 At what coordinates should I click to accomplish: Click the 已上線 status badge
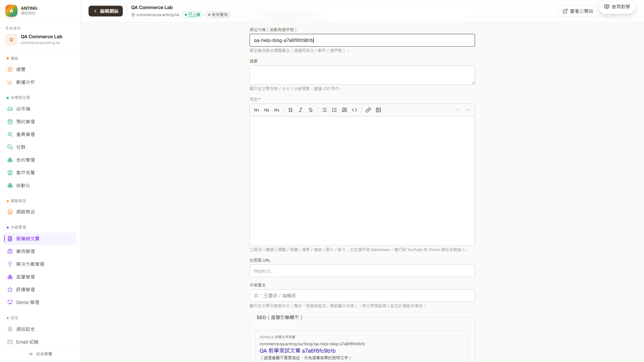193,15
